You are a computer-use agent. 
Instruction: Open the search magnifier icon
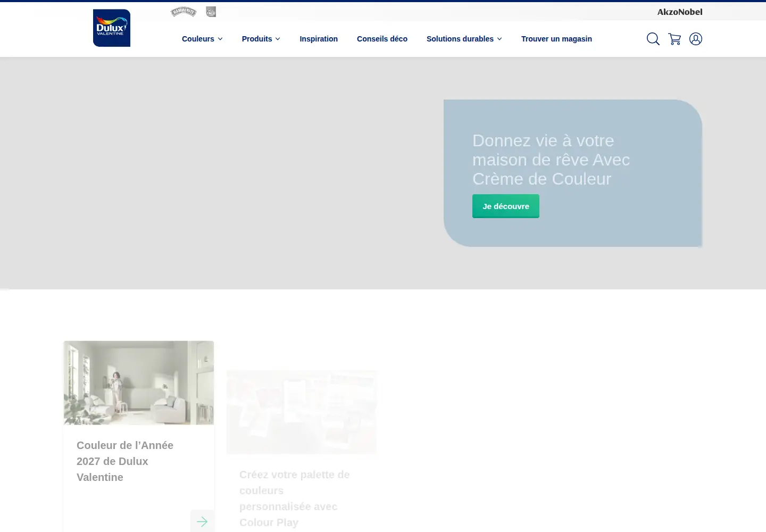pos(653,39)
